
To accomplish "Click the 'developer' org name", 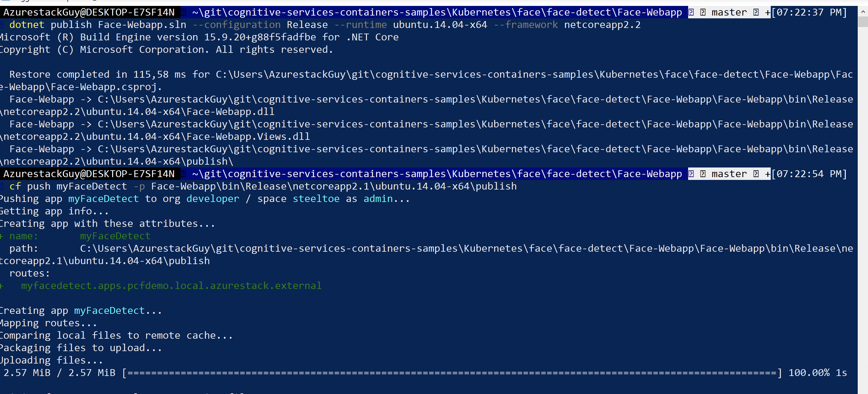I will 212,199.
